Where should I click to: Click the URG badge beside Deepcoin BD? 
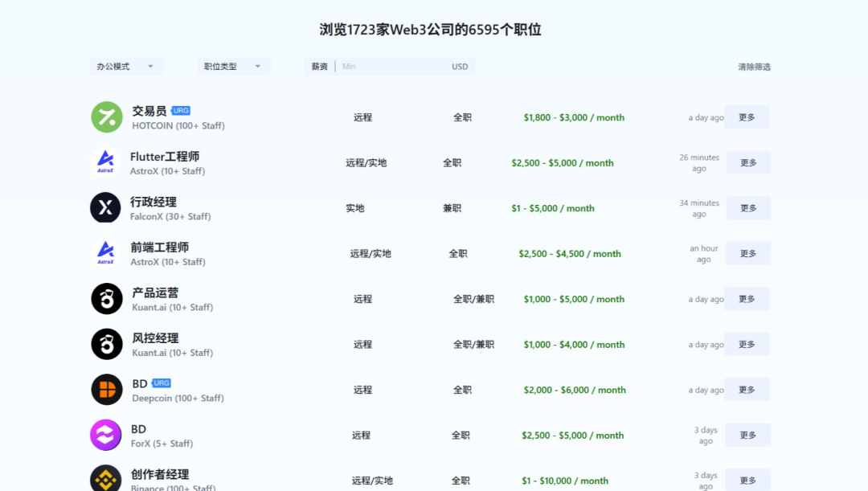tap(162, 383)
